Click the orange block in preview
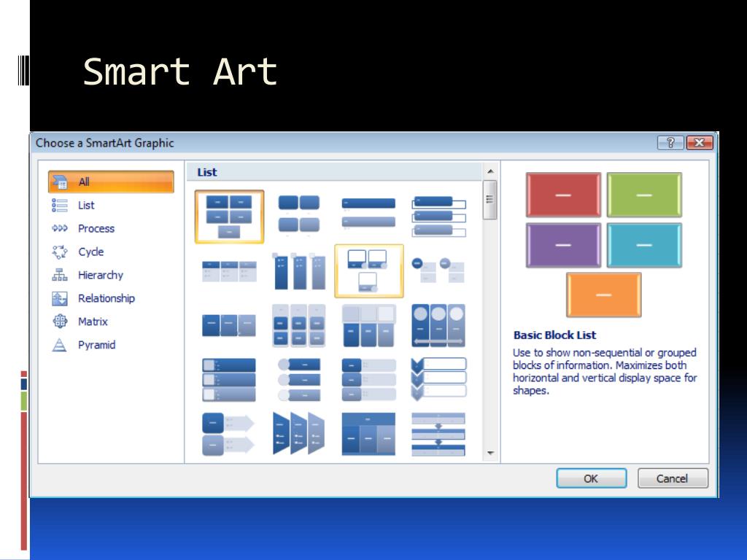747x560 pixels. pos(603,295)
